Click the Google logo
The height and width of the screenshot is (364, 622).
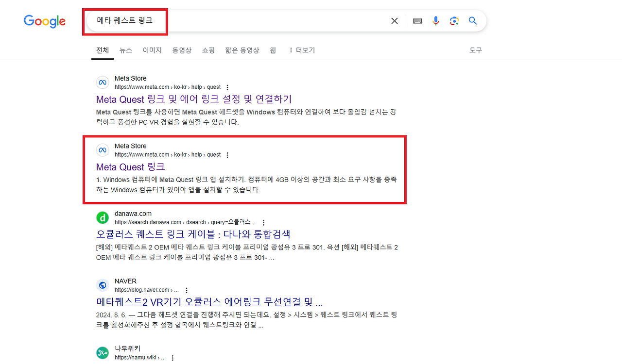click(45, 21)
